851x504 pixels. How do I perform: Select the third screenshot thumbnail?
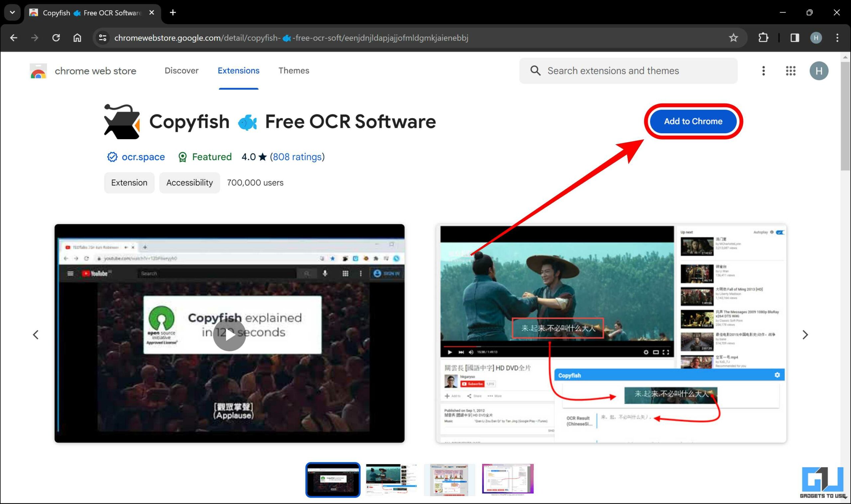(449, 480)
